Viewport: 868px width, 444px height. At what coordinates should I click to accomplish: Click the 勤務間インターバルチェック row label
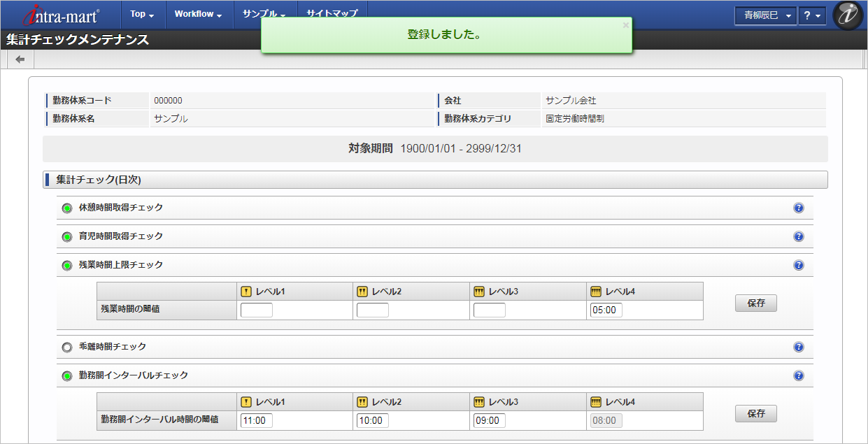click(134, 375)
